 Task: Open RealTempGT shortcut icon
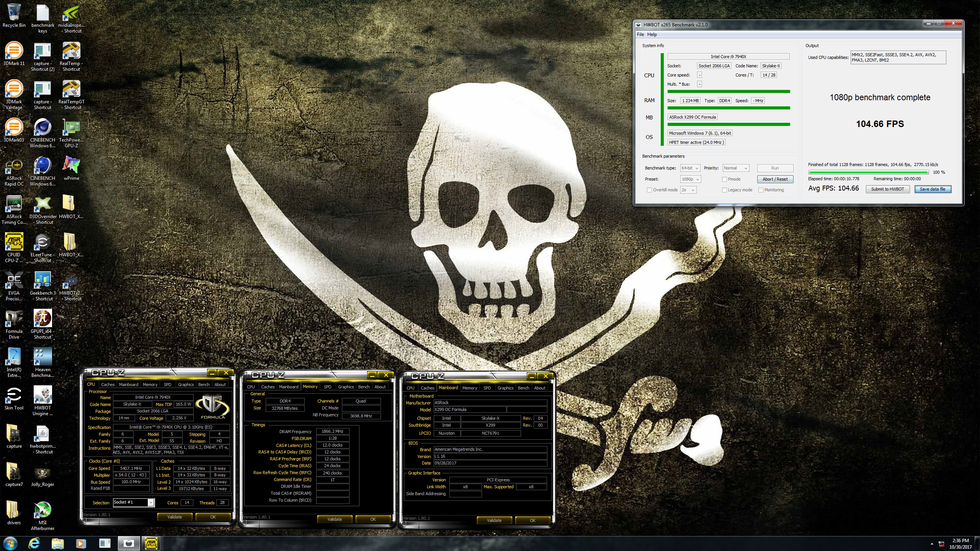coord(71,95)
